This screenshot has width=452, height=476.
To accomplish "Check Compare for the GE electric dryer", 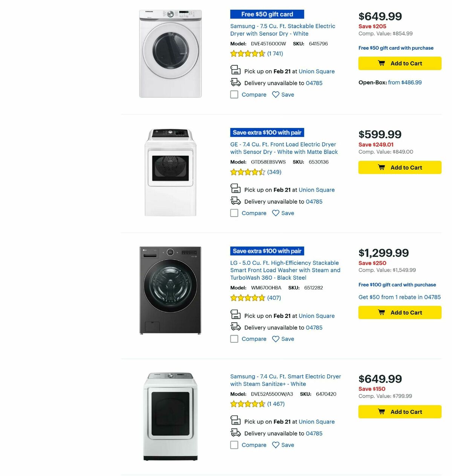I will coord(234,213).
